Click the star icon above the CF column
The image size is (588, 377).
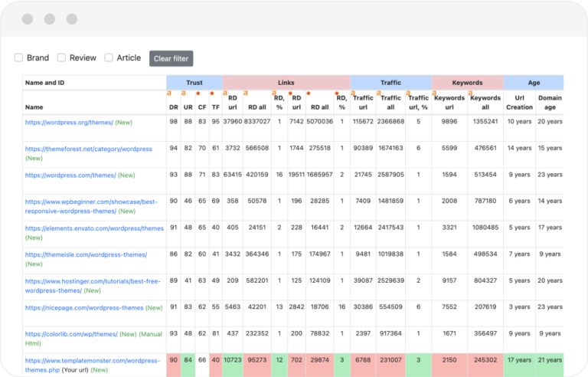(198, 93)
